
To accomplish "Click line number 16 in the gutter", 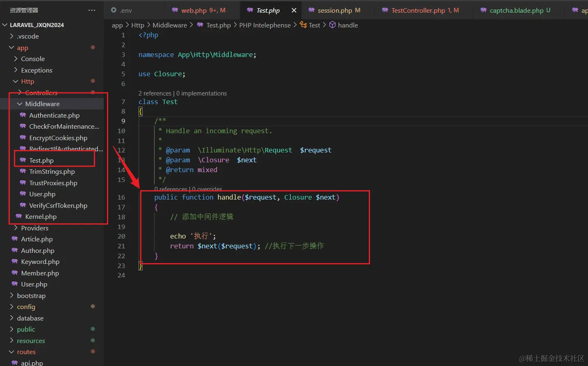I will (121, 198).
